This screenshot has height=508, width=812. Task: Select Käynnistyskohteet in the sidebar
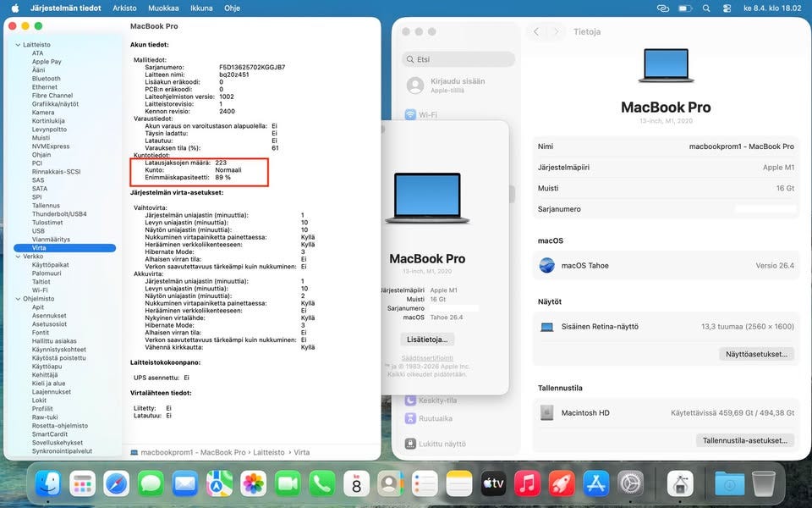[59, 350]
